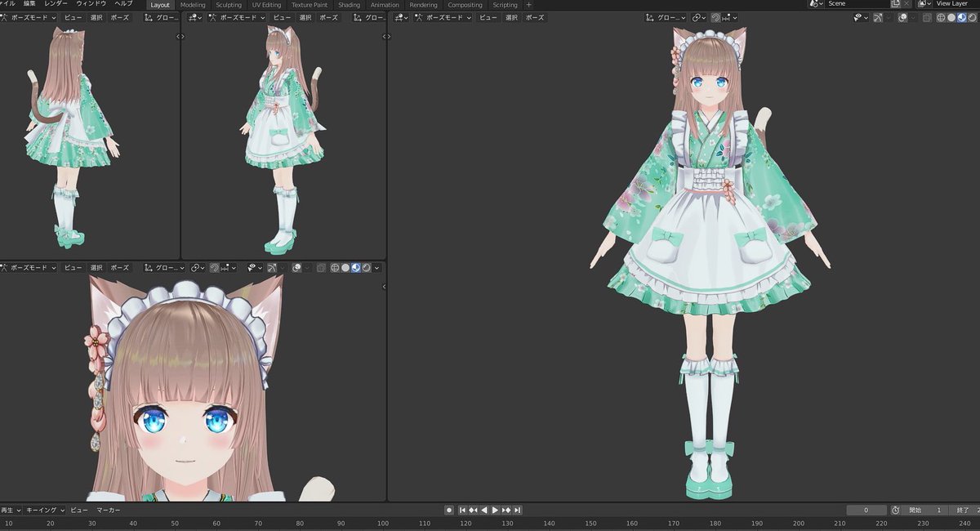Expand shading options dropdown in bottom-left viewport
The image size is (980, 531).
376,267
